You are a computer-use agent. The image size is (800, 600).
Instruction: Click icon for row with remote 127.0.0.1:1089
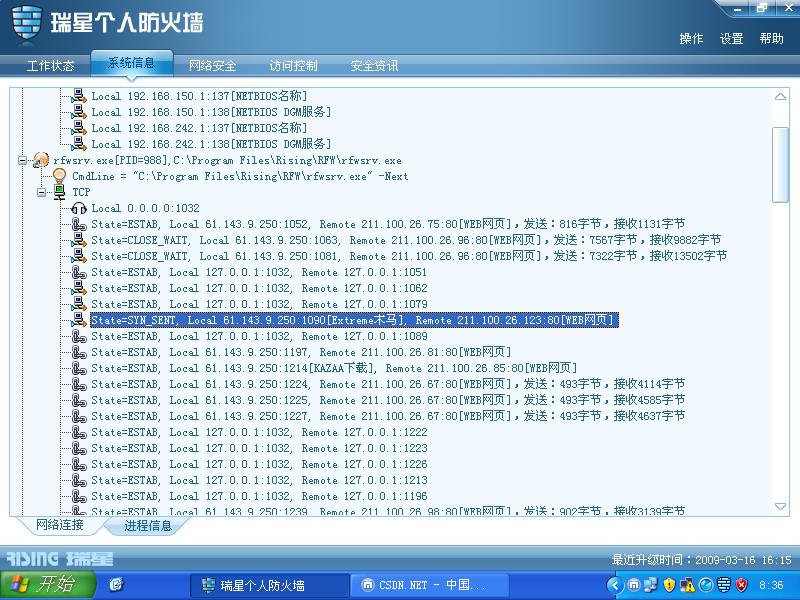coord(79,336)
